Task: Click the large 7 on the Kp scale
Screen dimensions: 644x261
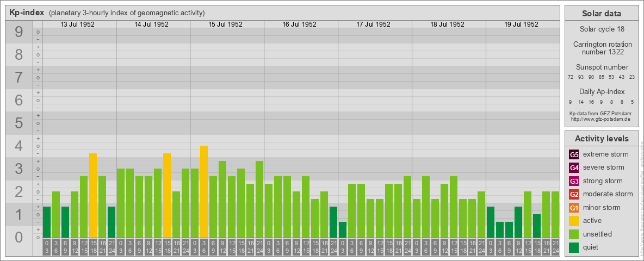Action: click(x=19, y=78)
